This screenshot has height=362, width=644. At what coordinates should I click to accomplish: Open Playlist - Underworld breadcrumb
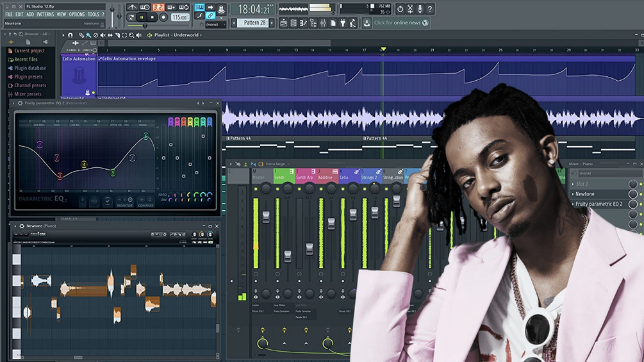pos(176,35)
